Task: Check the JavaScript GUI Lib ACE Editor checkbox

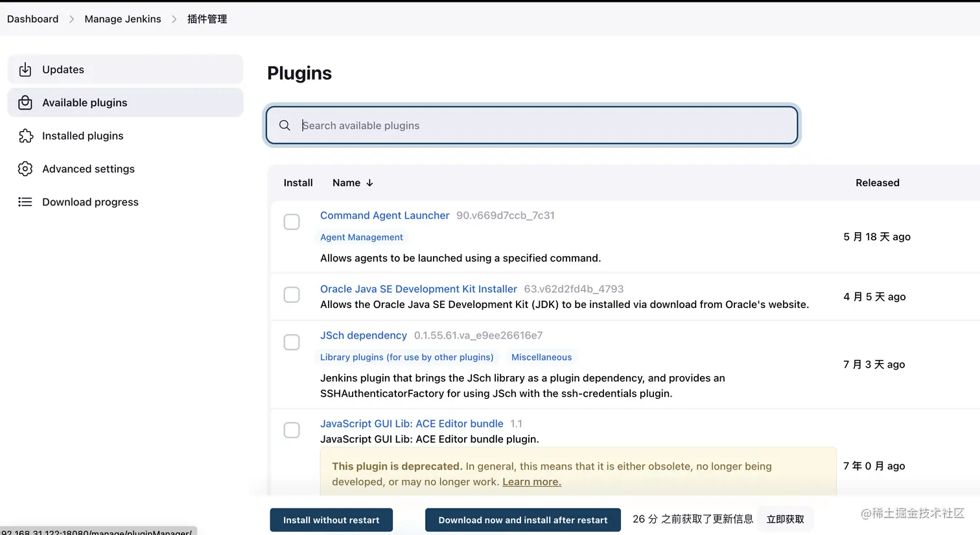Action: click(292, 430)
